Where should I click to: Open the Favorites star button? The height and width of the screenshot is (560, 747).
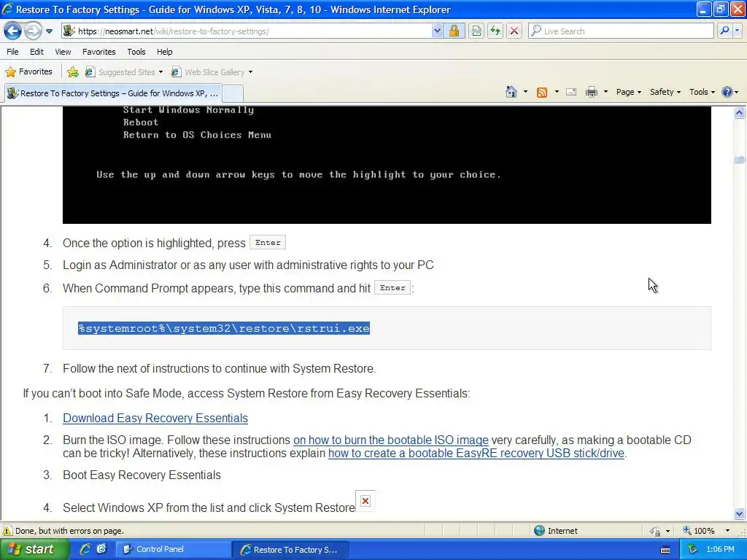click(x=28, y=72)
